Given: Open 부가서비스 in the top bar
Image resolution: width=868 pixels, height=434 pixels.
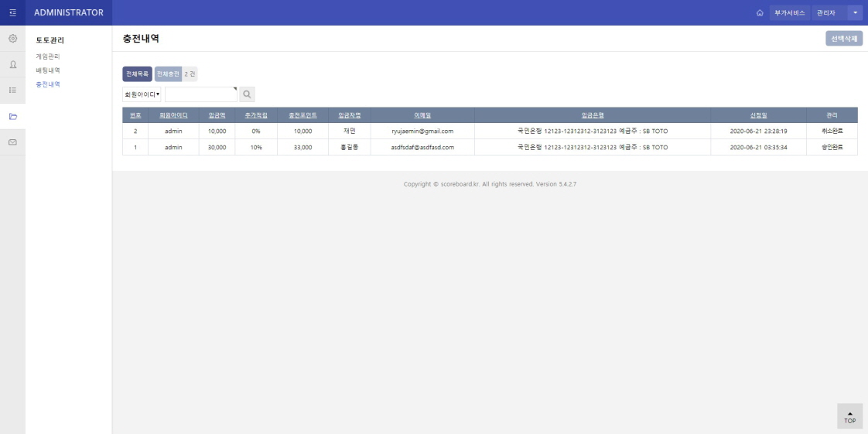Looking at the screenshot, I should pos(790,13).
